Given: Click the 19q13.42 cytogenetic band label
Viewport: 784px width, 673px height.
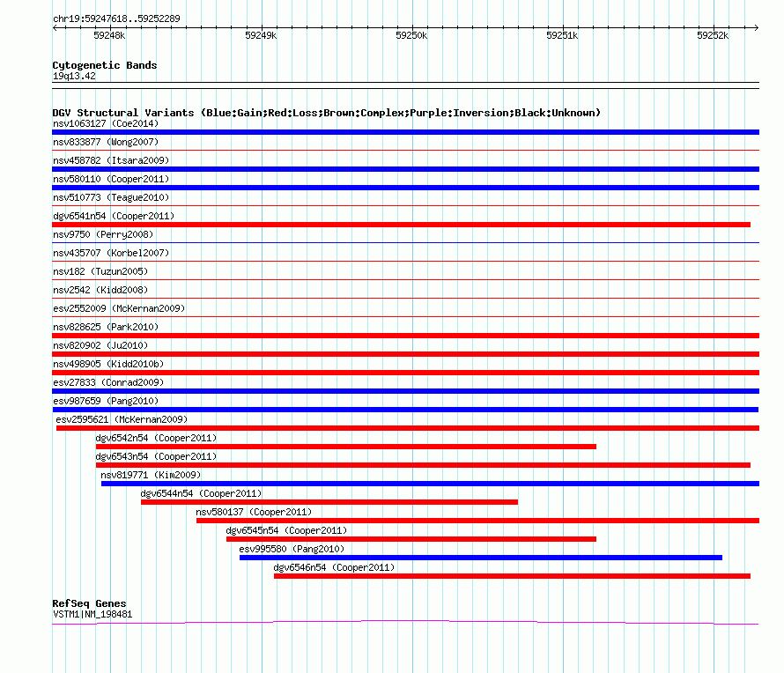Looking at the screenshot, I should (74, 76).
